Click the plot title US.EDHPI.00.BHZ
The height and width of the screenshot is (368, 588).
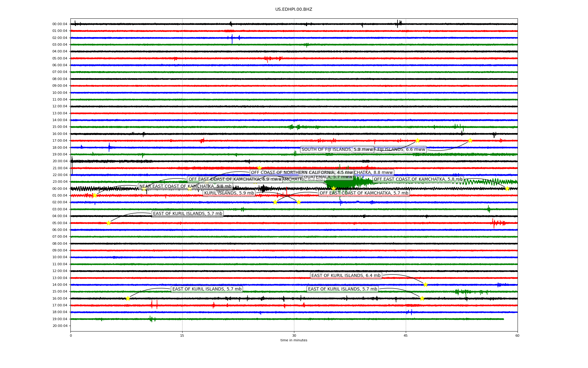(x=294, y=10)
